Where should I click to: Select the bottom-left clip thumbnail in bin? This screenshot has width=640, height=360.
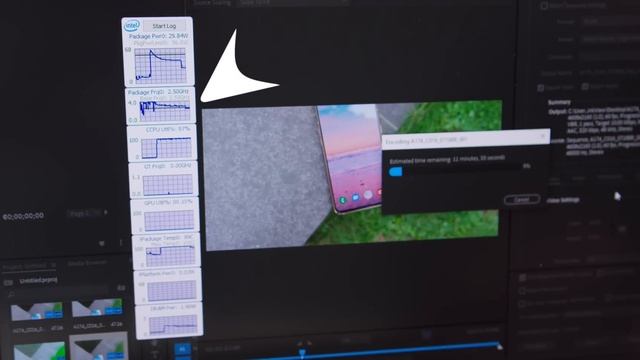39,351
